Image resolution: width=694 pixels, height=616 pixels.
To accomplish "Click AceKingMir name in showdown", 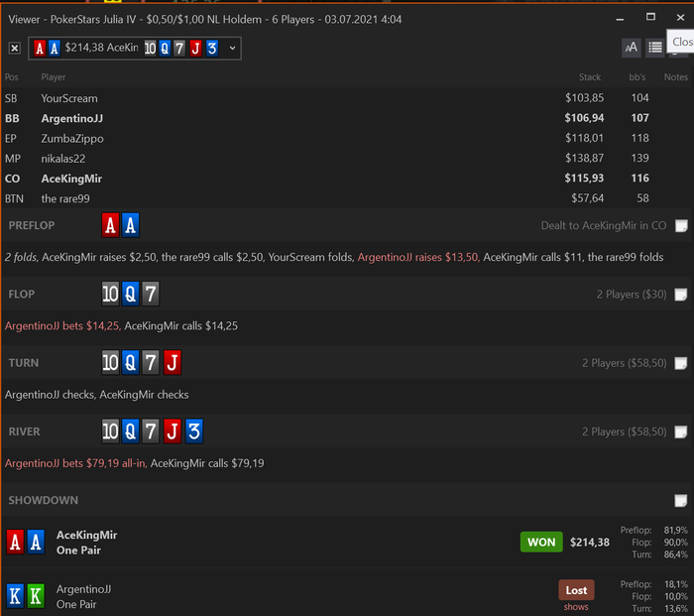I will click(x=87, y=535).
